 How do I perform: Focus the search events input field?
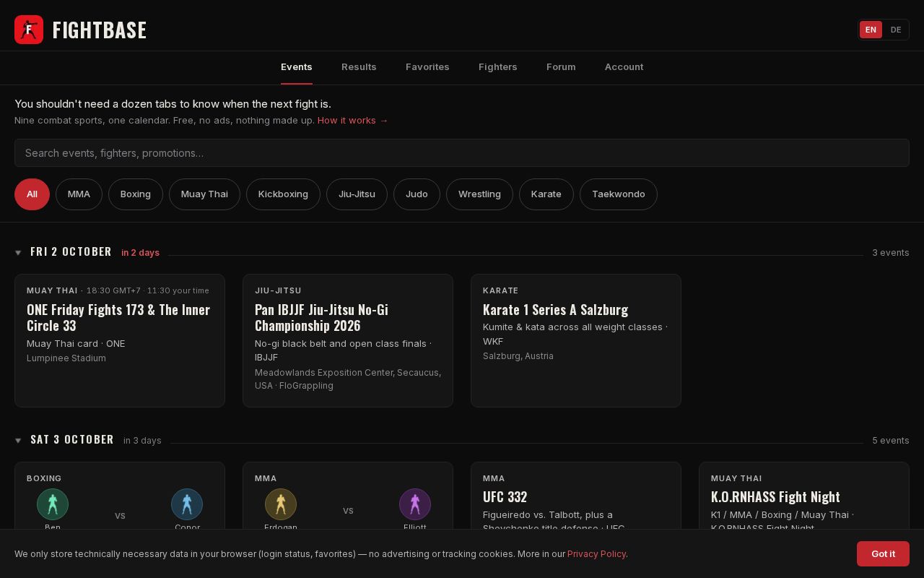[x=462, y=153]
